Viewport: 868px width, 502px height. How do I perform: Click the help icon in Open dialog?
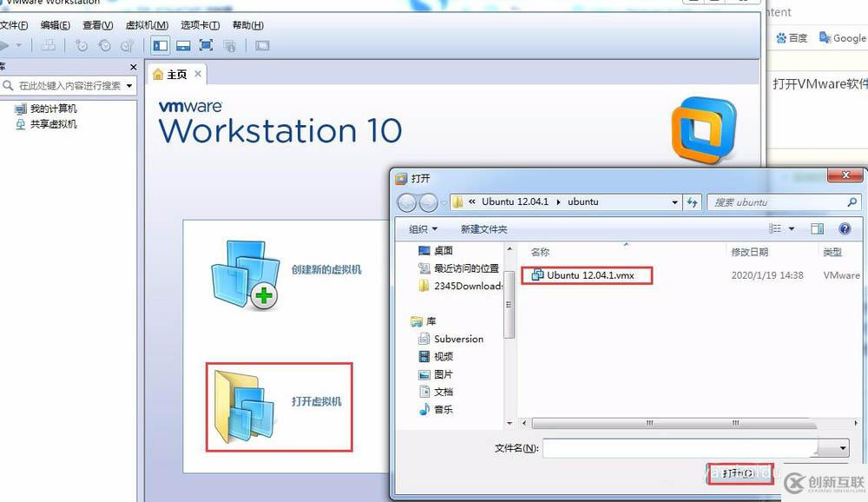click(845, 228)
